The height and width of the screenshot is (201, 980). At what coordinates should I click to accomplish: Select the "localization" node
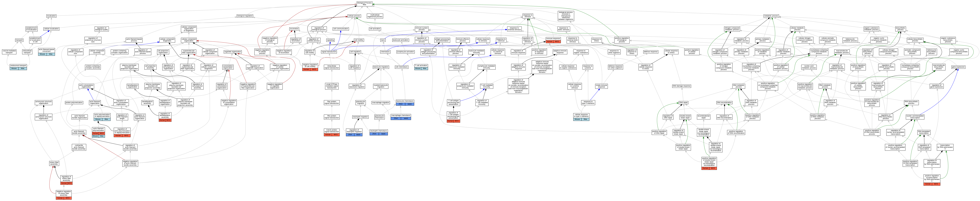tap(51, 16)
